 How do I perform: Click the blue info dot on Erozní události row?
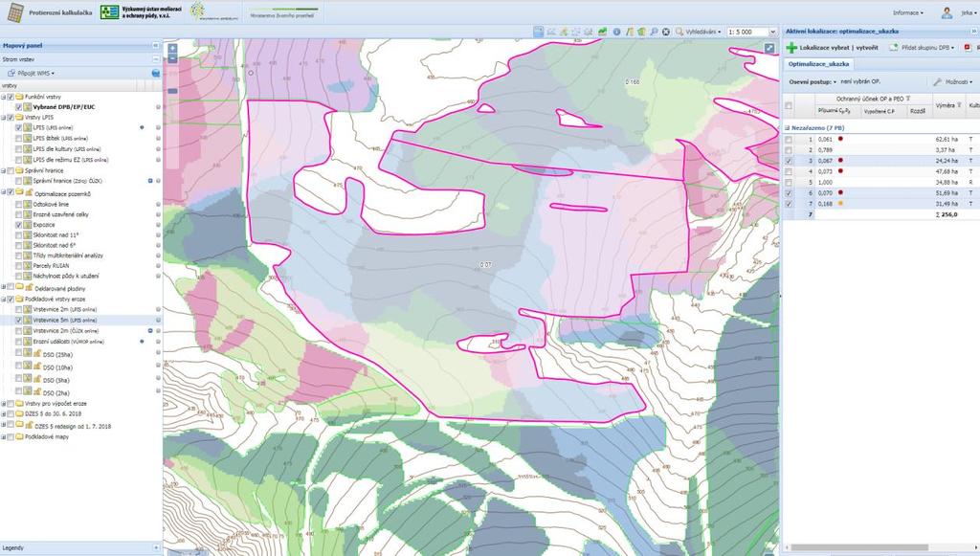point(142,342)
